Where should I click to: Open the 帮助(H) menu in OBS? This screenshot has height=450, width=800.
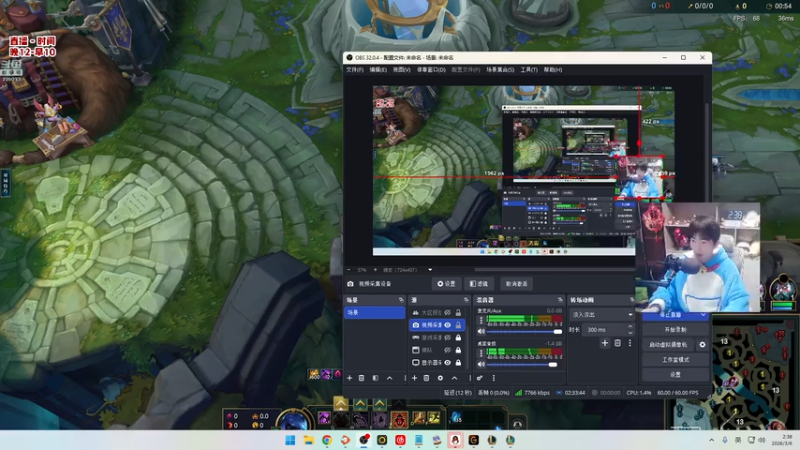tap(553, 70)
